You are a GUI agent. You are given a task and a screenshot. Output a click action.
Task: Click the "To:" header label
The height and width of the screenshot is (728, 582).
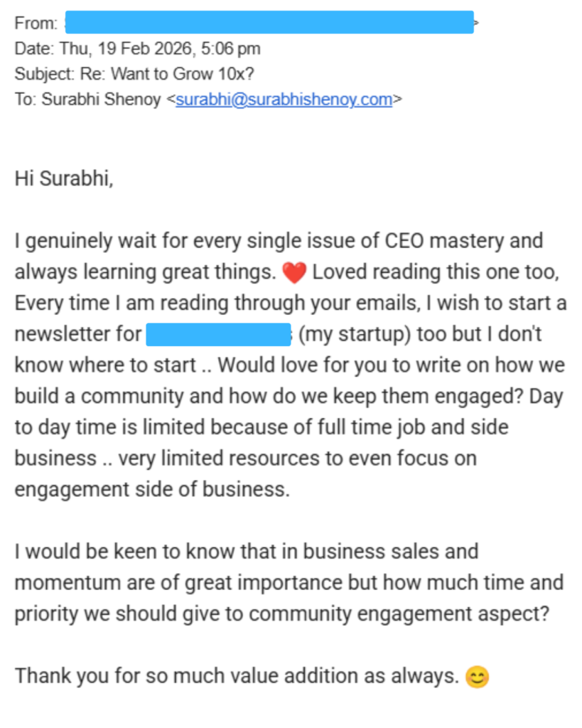tap(26, 100)
